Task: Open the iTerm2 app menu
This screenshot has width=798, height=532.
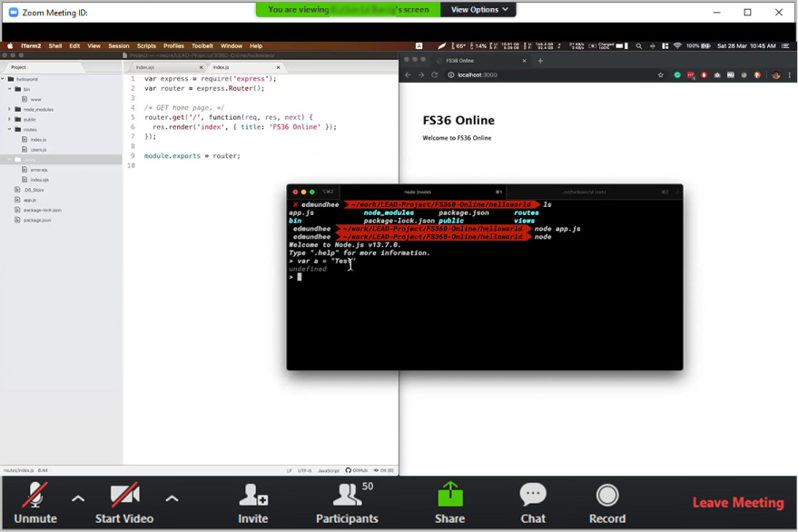Action: click(x=31, y=45)
